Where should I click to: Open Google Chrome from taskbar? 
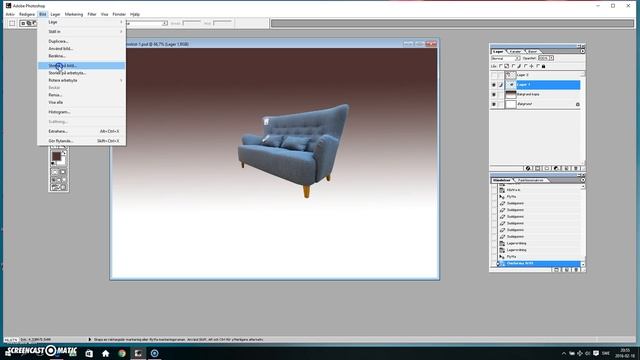(122, 353)
